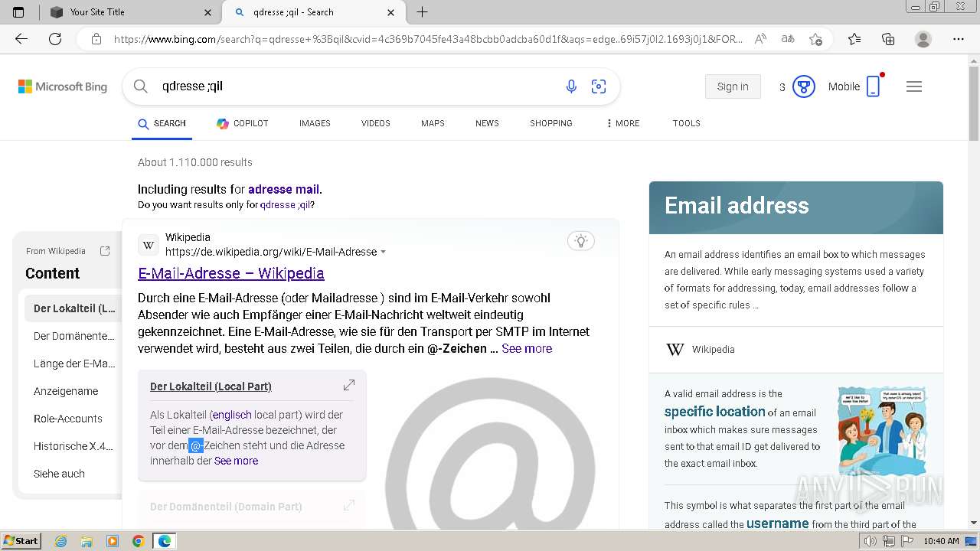Open the Mobile phone icon

(x=874, y=86)
